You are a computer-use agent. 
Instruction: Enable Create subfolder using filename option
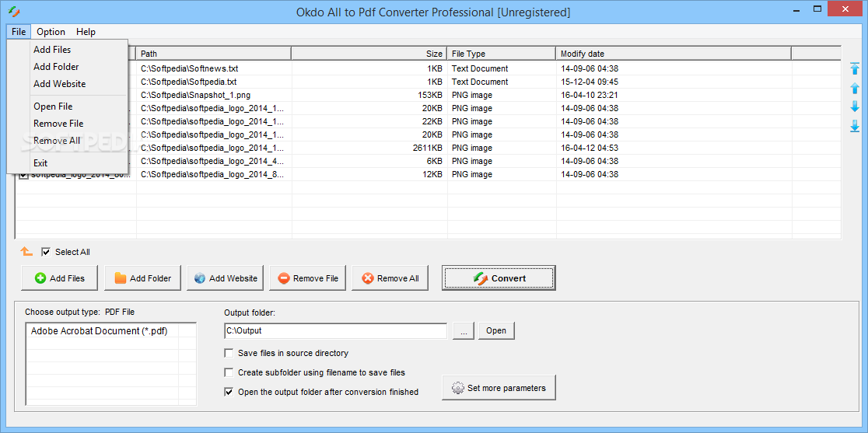[x=229, y=372]
